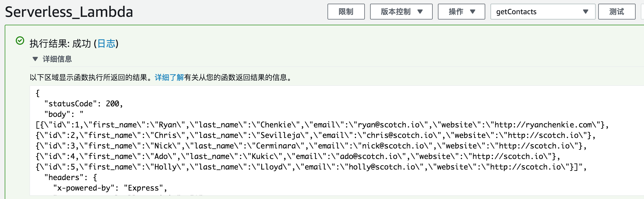Open the 版本控制 dropdown menu
The image size is (644, 199).
click(401, 12)
